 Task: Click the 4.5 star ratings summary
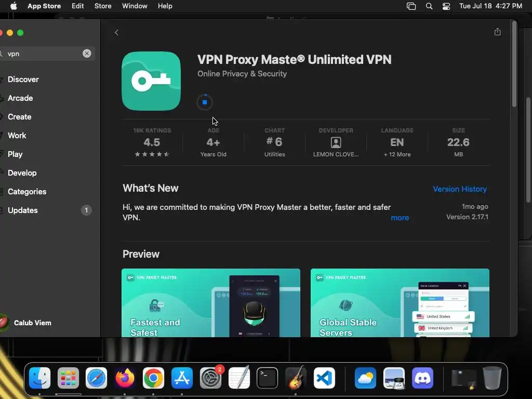152,142
